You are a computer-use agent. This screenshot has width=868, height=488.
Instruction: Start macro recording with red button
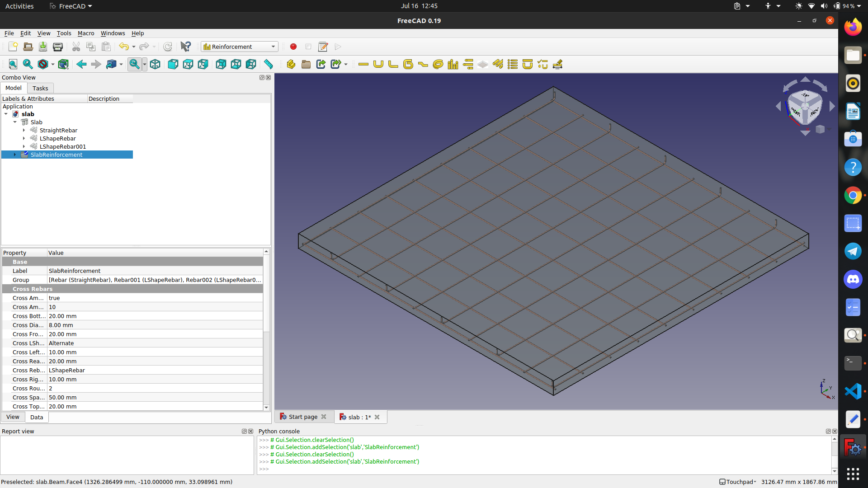[293, 47]
